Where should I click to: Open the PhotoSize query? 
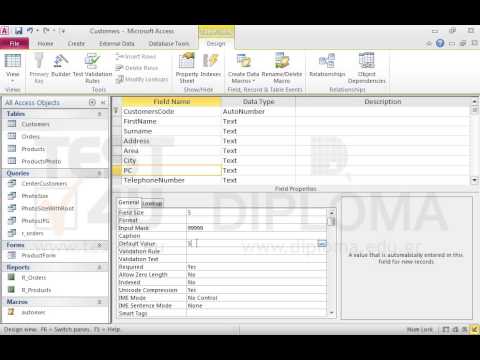point(35,196)
